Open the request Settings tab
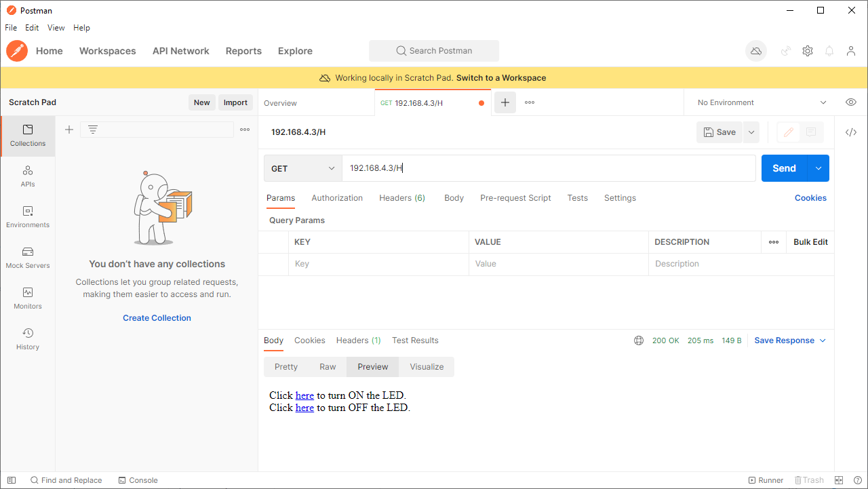 coord(620,198)
